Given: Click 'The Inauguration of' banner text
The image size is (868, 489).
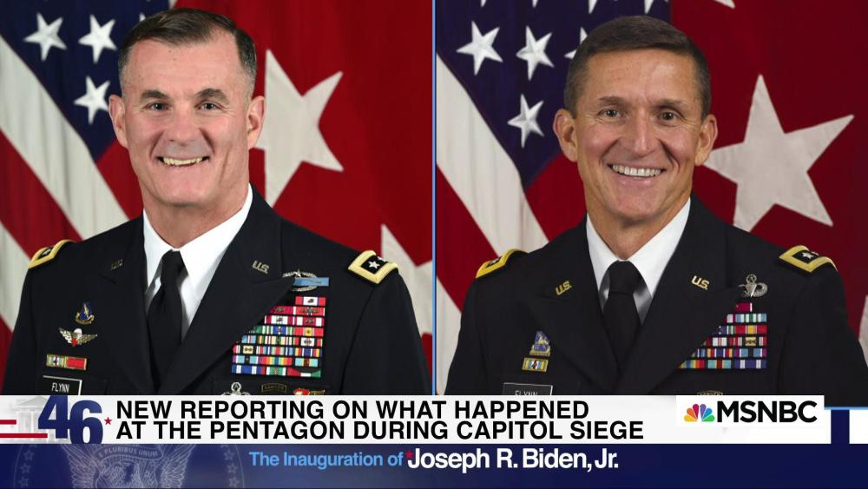Looking at the screenshot, I should (326, 459).
